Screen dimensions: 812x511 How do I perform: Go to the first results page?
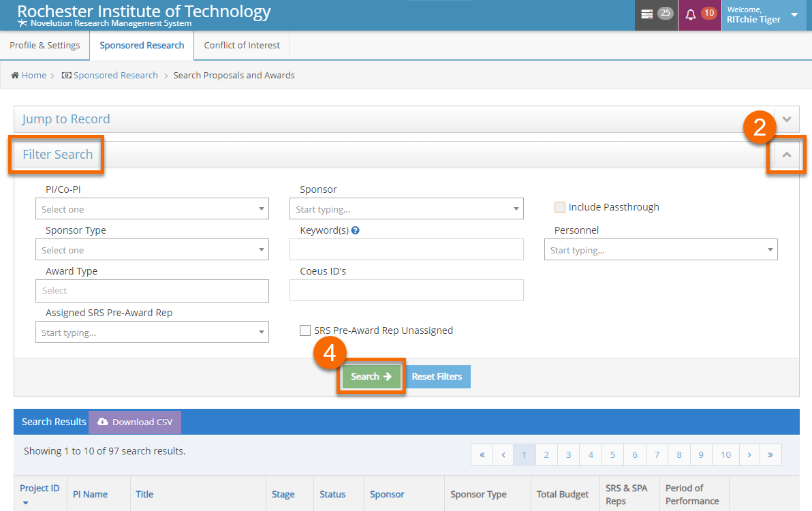coord(482,454)
